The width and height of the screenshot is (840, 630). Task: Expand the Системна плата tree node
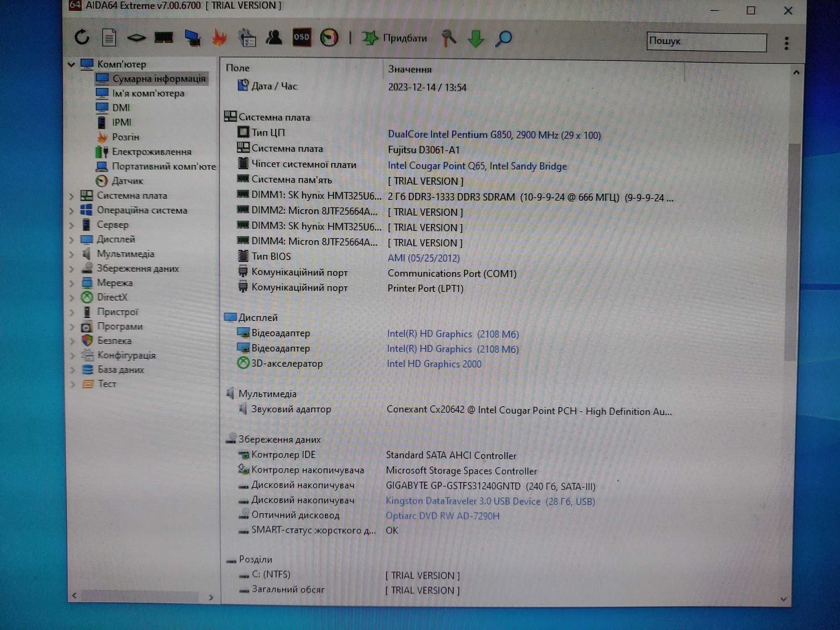click(x=71, y=196)
